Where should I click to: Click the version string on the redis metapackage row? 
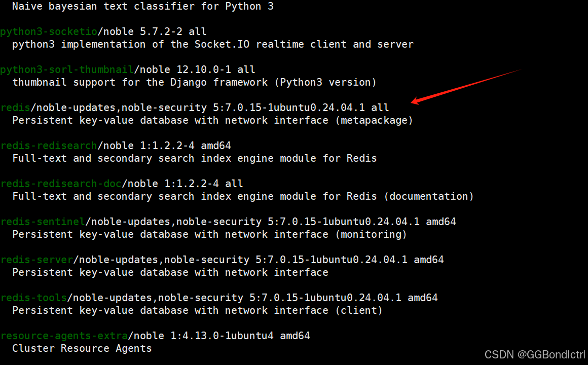pyautogui.click(x=289, y=107)
